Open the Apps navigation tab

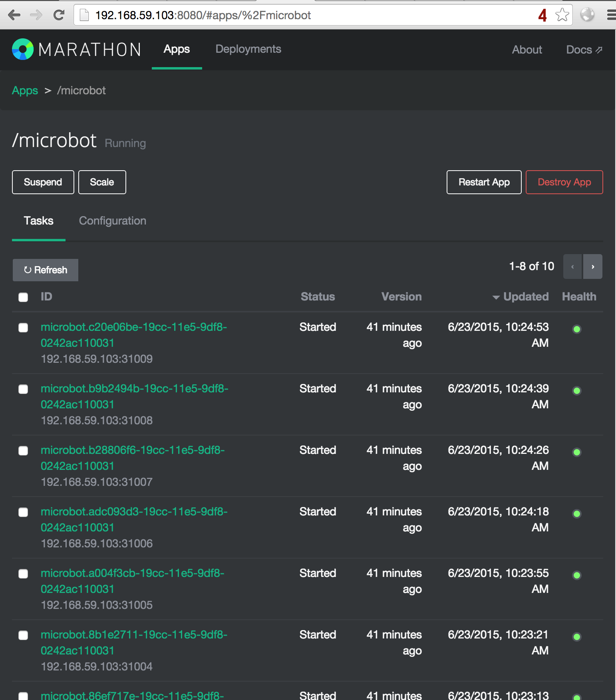[177, 49]
